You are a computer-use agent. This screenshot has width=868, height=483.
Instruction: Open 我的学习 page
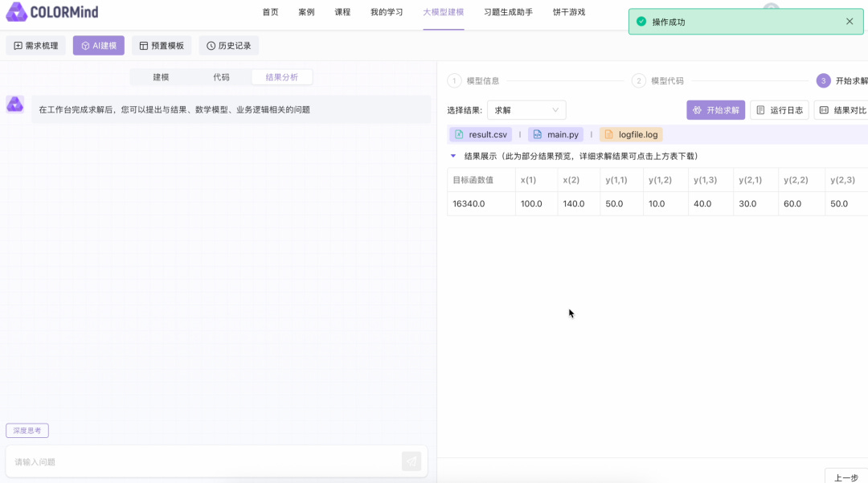point(387,12)
